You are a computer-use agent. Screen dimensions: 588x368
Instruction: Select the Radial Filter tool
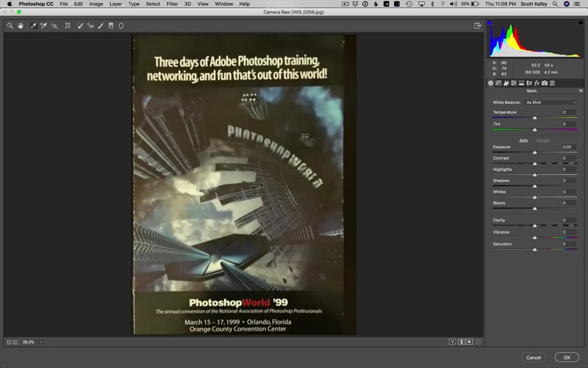click(121, 26)
